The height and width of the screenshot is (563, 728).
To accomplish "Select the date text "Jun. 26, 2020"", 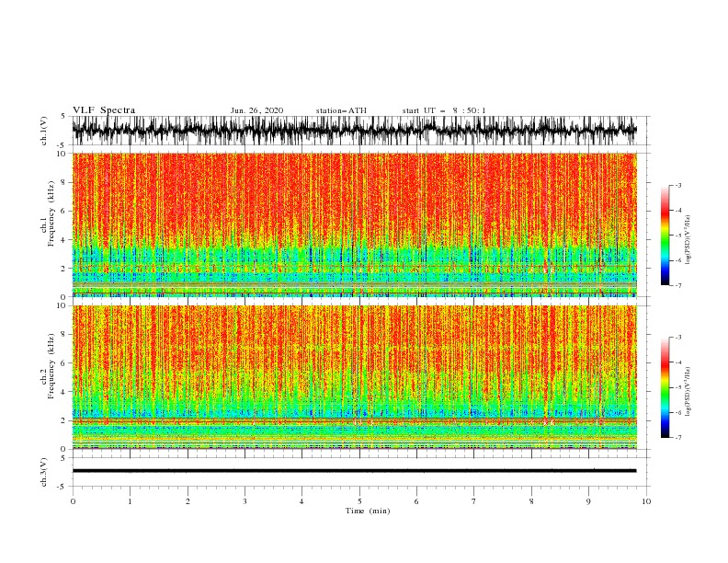I will point(256,110).
